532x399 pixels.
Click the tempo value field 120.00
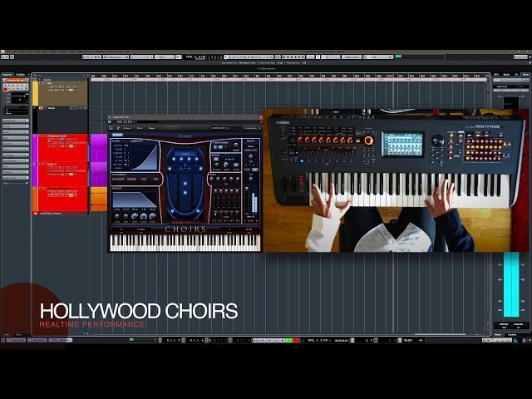tap(408, 340)
